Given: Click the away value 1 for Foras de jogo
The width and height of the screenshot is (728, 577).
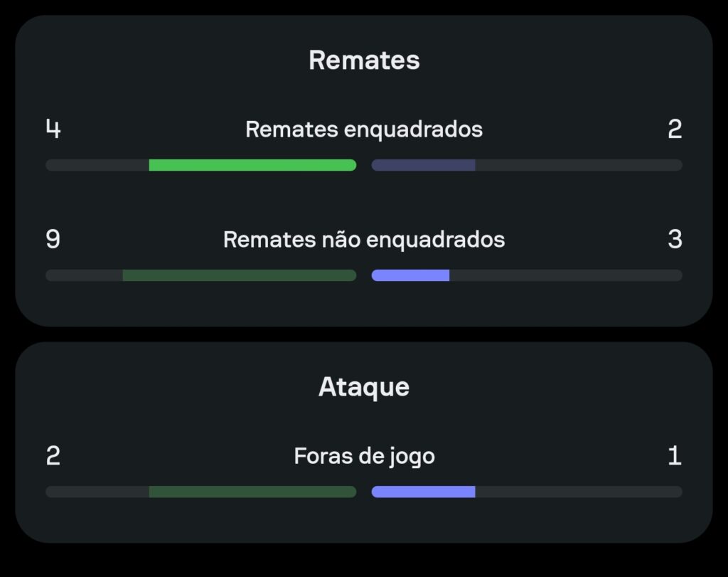Looking at the screenshot, I should 675,456.
